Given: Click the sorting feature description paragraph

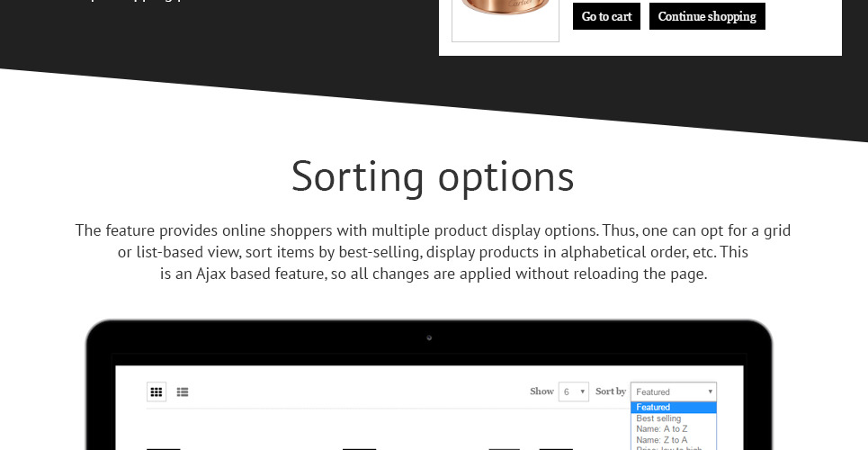Looking at the screenshot, I should click(x=433, y=253).
